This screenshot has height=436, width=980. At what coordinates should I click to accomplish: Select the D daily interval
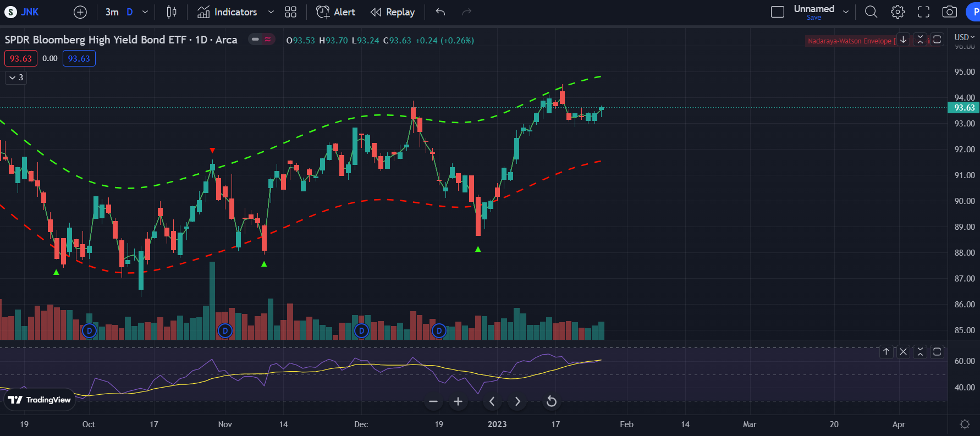tap(130, 12)
